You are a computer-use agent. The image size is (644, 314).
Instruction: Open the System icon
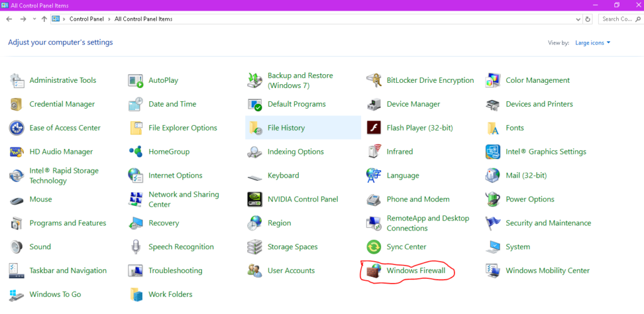point(493,247)
